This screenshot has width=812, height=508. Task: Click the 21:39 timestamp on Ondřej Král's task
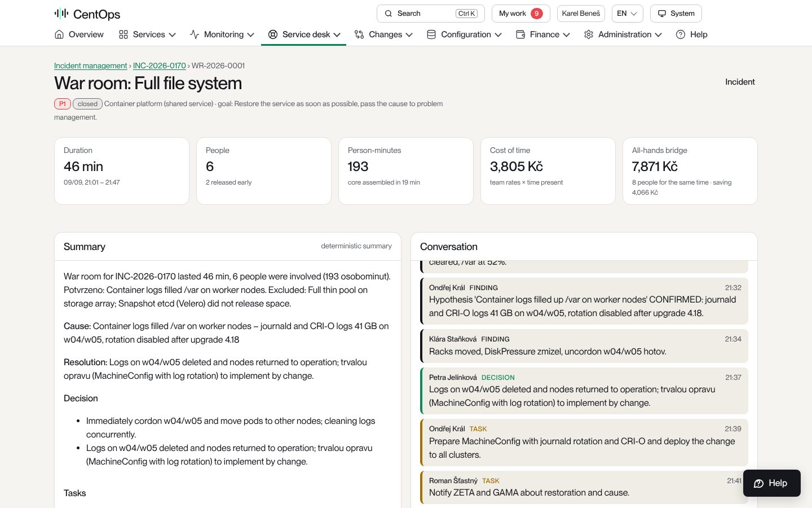[733, 429]
